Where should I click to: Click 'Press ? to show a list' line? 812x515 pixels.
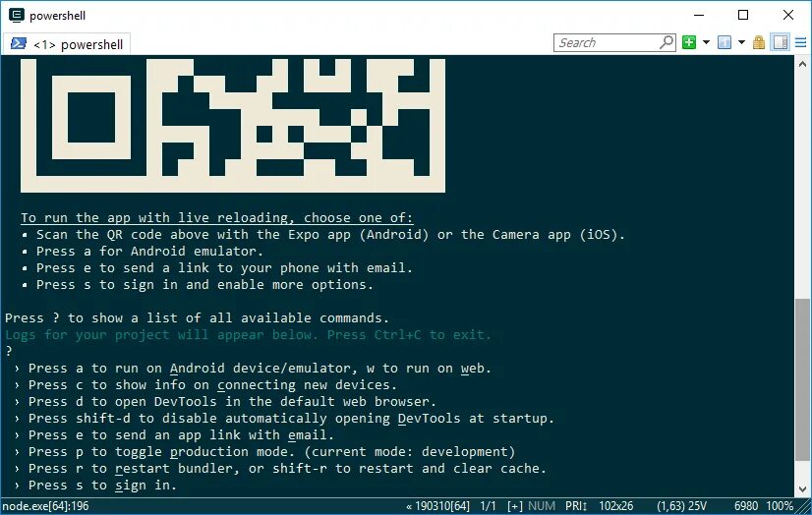coord(197,317)
